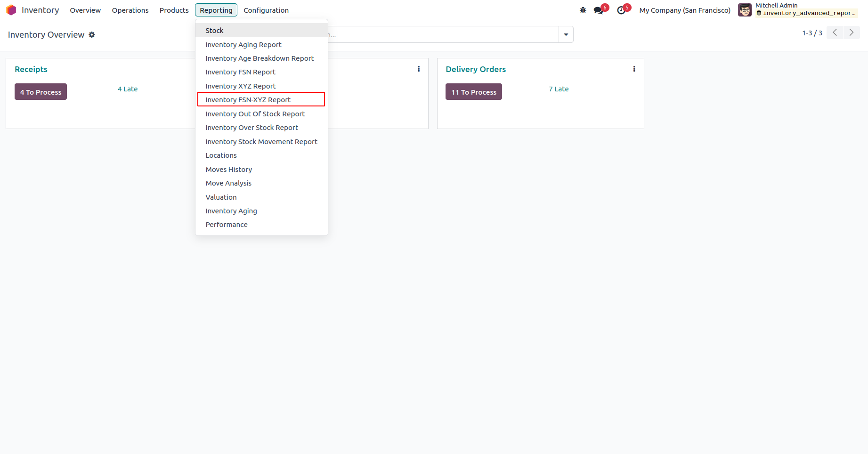Viewport: 868px width, 454px height.
Task: Go to previous page of records
Action: coord(835,32)
